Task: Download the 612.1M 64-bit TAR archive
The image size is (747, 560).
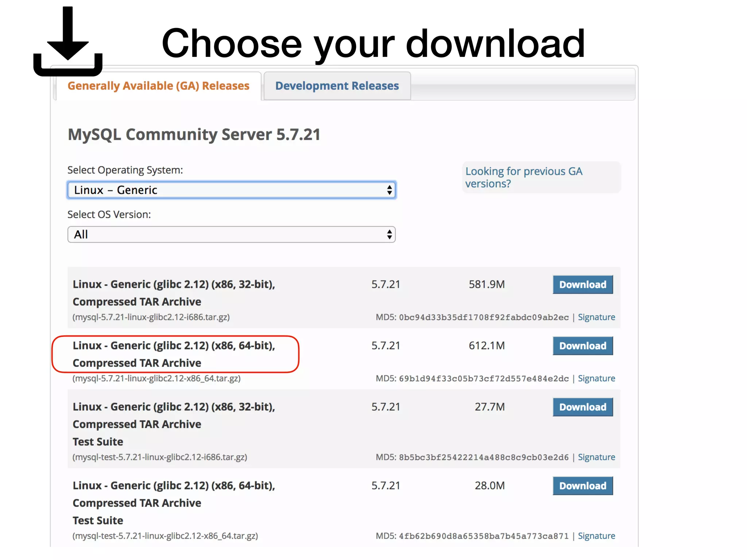Action: point(582,346)
